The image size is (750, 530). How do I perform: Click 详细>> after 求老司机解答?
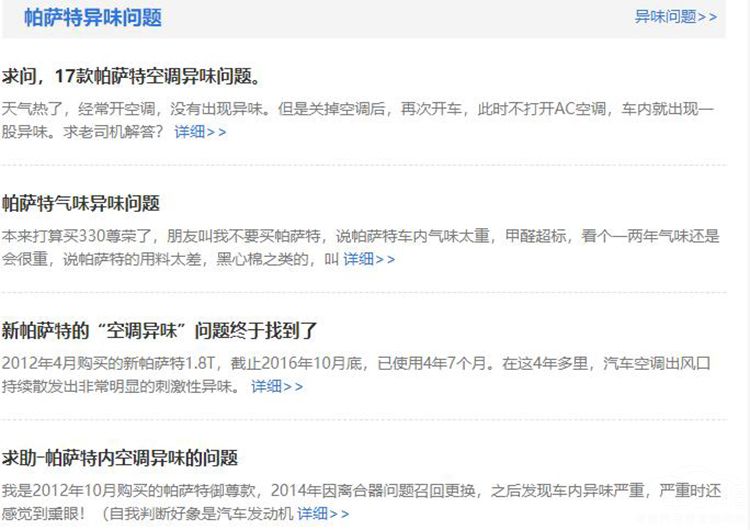point(200,132)
